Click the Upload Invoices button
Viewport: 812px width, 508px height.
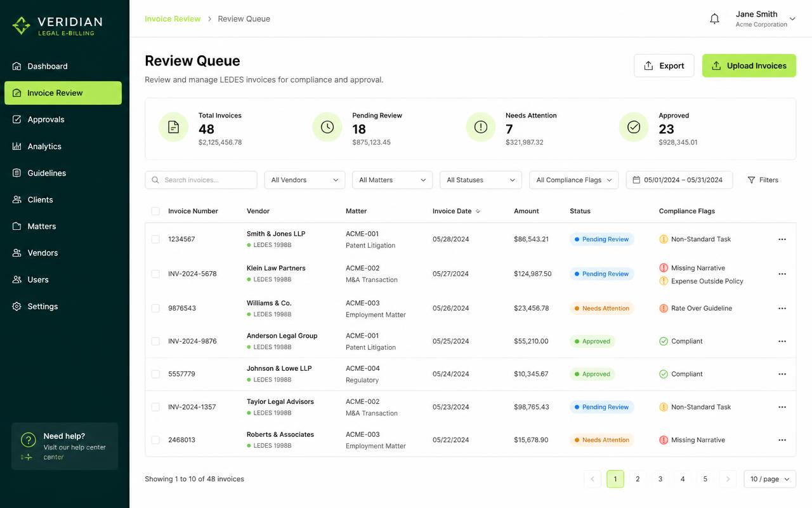tap(749, 66)
